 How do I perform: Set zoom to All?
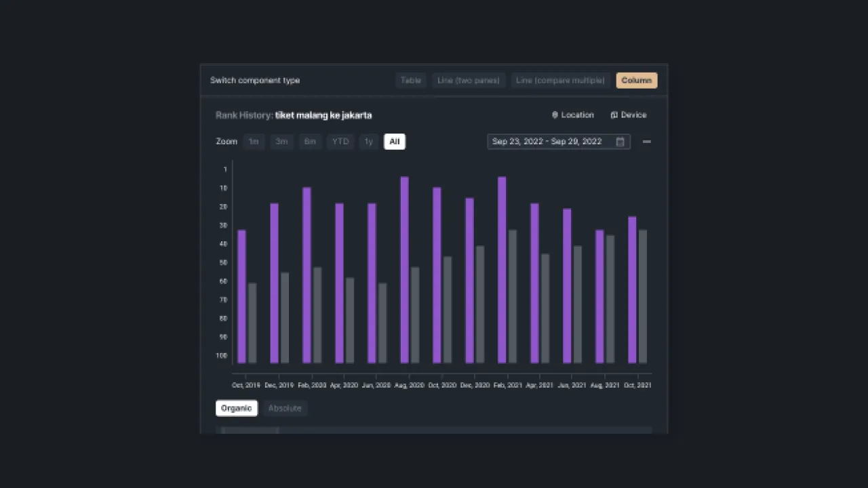(394, 142)
